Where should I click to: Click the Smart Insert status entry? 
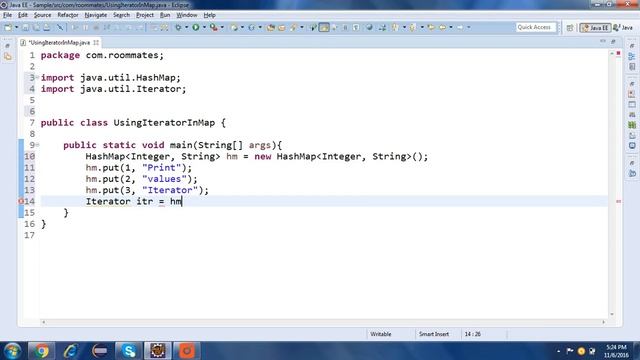point(434,334)
